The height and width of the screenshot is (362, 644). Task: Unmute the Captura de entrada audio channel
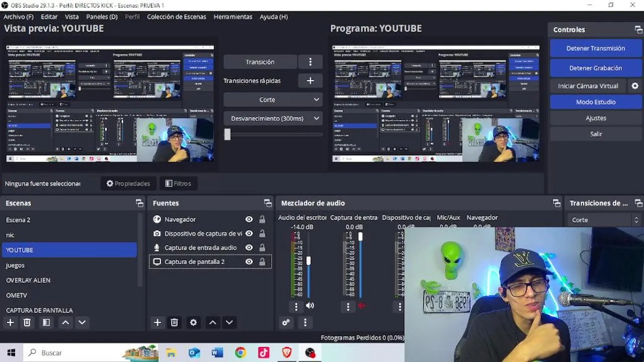(x=361, y=306)
